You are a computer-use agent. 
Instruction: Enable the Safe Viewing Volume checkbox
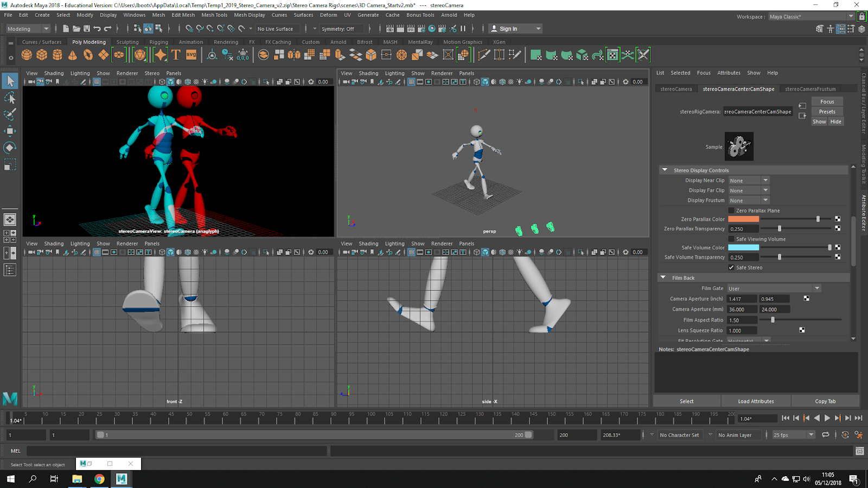pyautogui.click(x=731, y=239)
